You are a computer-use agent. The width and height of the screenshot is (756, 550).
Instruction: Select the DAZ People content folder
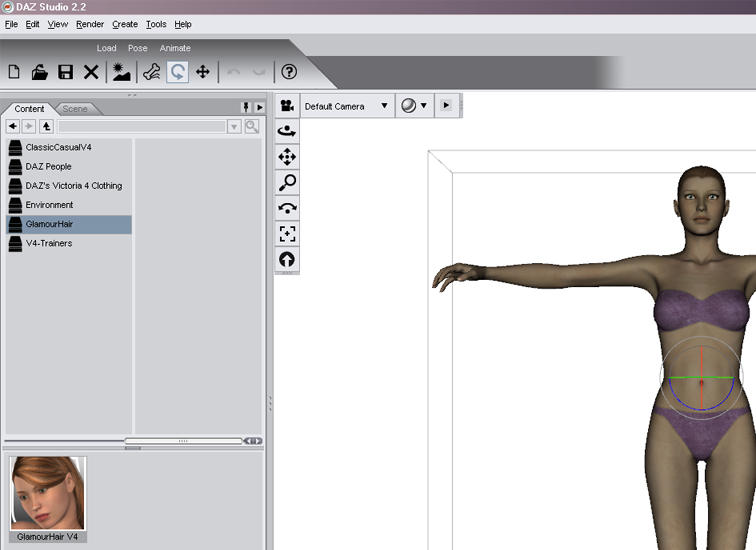48,167
